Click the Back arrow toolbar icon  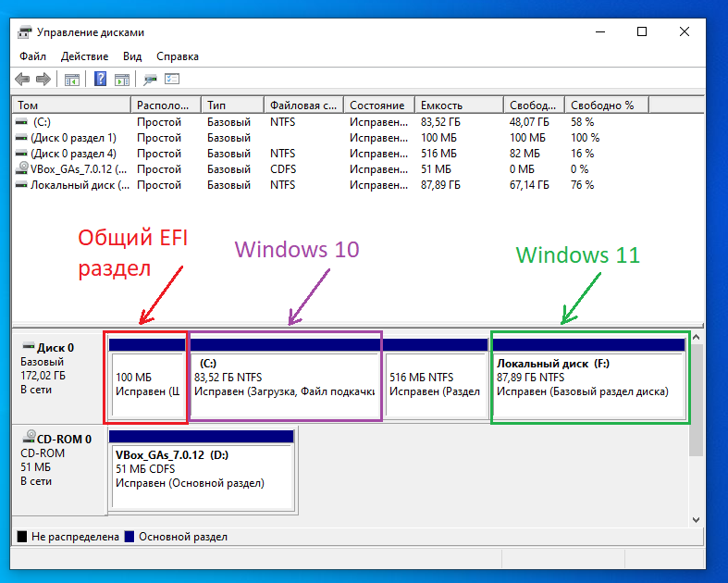tap(22, 80)
